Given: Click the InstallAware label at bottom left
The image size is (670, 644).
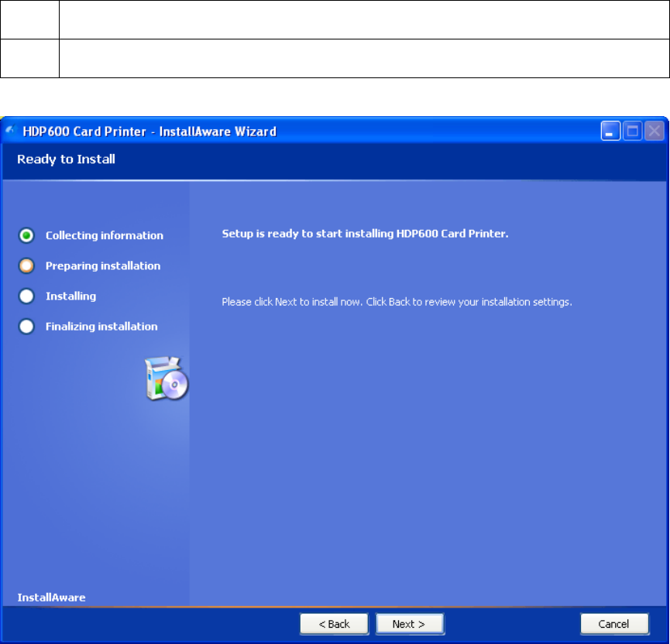Looking at the screenshot, I should point(51,598).
